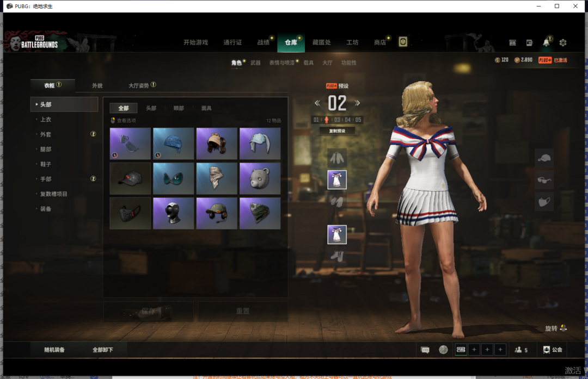Screen dimensions: 588x379
Task: Open the 工坊 tab
Action: 352,42
